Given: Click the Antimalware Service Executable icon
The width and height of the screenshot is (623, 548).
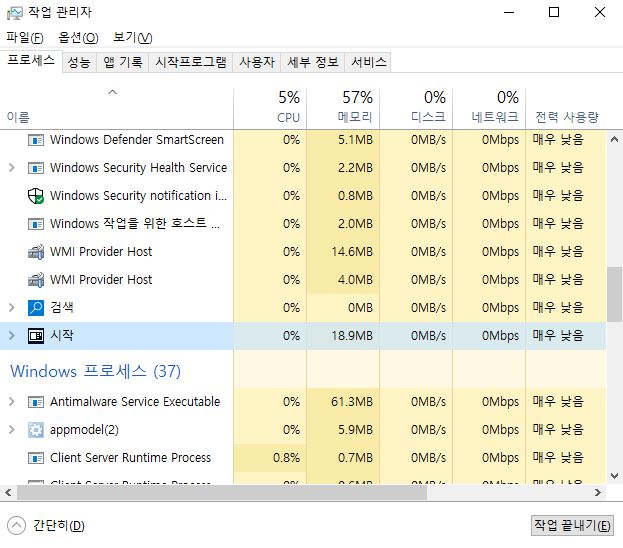Looking at the screenshot, I should pos(36,402).
